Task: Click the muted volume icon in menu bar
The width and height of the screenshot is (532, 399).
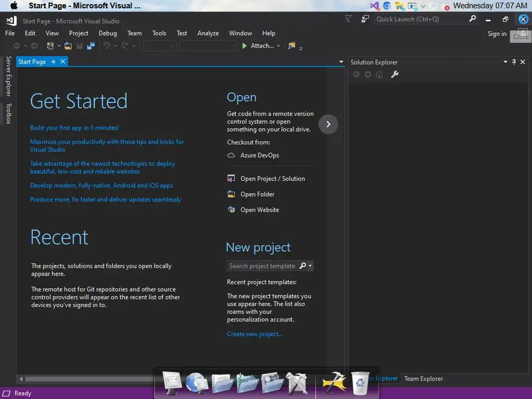Action: point(445,6)
